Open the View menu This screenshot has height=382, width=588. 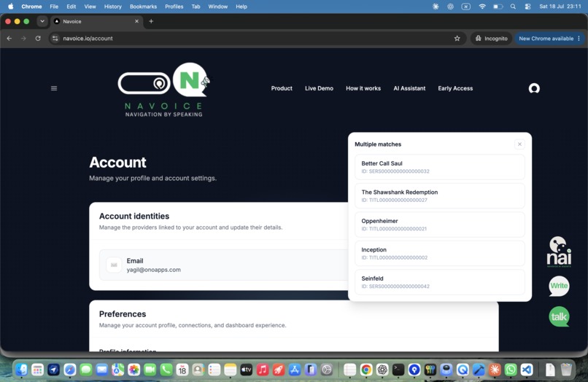point(90,7)
